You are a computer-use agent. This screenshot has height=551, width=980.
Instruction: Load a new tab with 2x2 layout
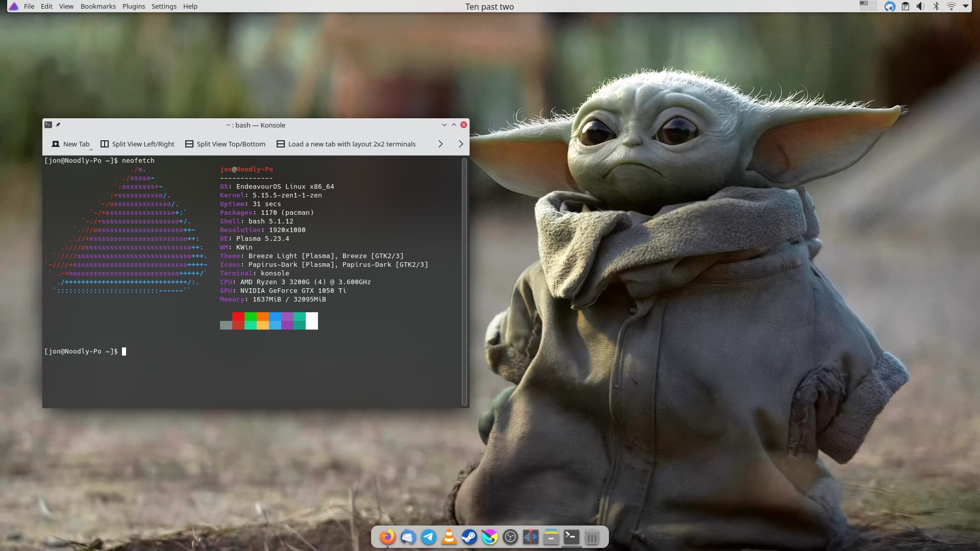click(346, 144)
